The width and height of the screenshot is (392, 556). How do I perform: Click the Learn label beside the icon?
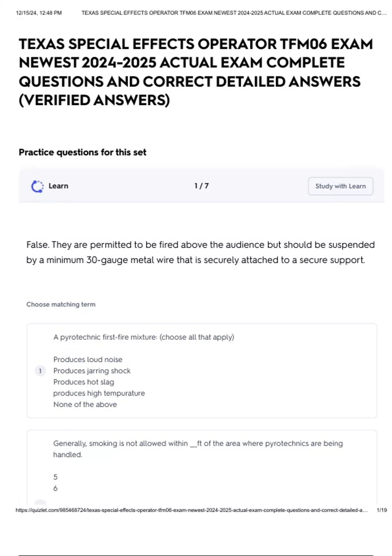click(x=58, y=186)
